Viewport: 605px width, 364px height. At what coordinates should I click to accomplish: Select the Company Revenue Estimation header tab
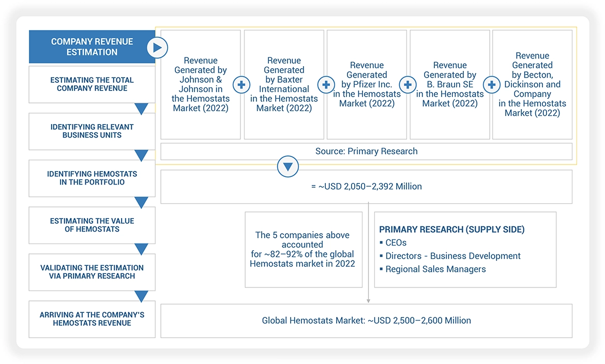click(x=92, y=47)
